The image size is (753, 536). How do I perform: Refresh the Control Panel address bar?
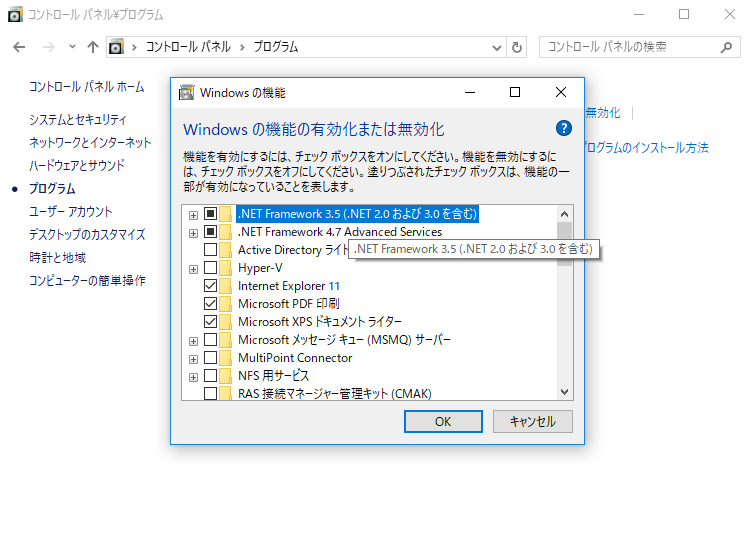pos(517,47)
